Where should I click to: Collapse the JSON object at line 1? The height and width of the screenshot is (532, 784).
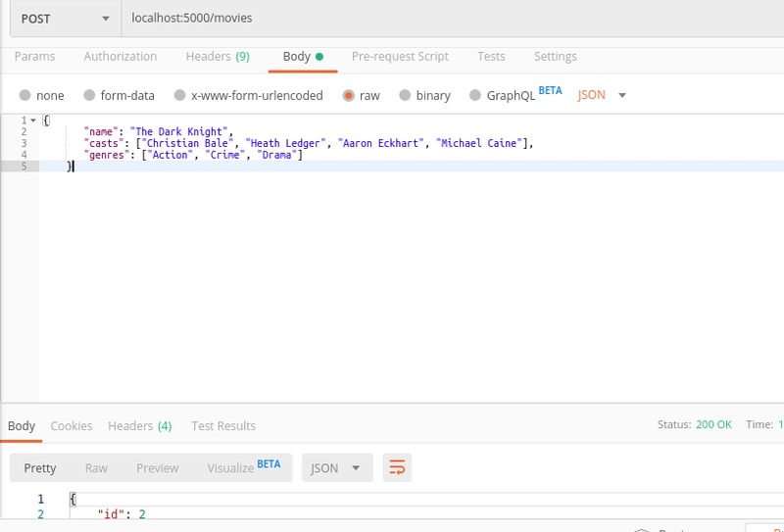[33, 121]
